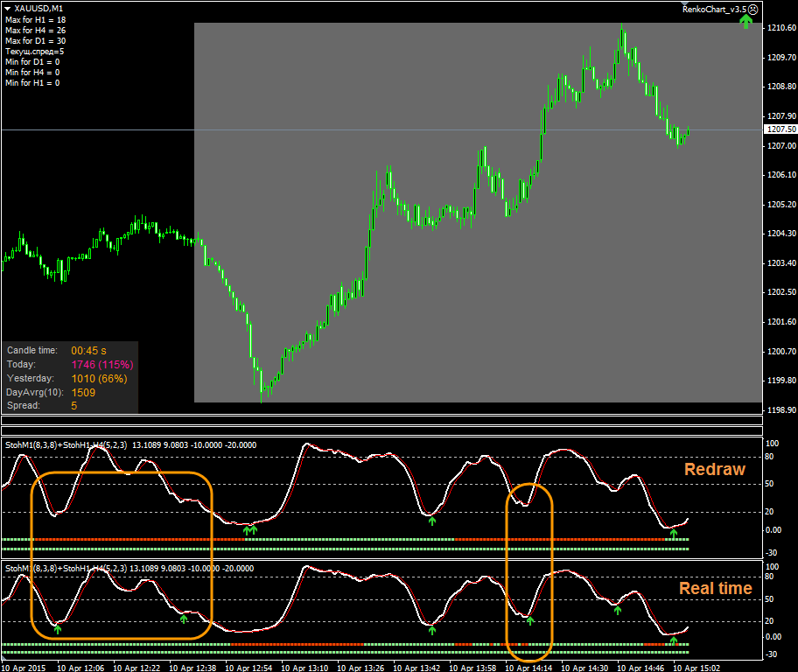
Task: Select the 'Max for D1 = 30' line
Action: 35,41
